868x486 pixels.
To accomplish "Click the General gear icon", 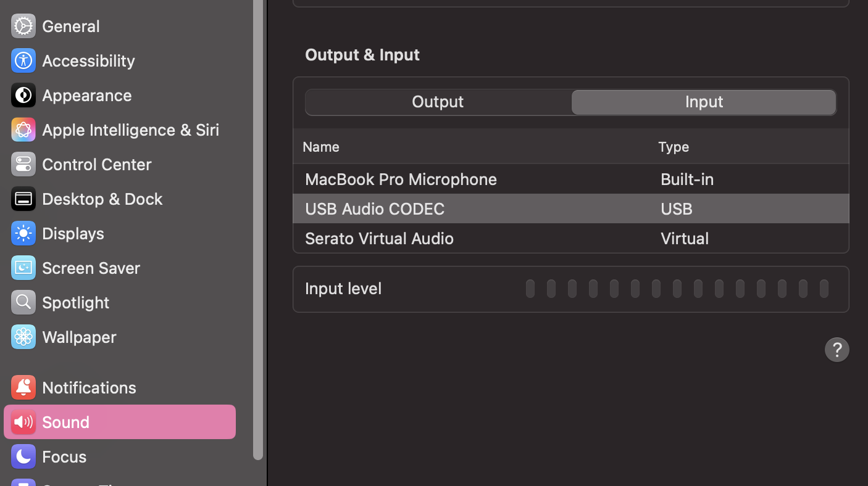I will tap(23, 26).
